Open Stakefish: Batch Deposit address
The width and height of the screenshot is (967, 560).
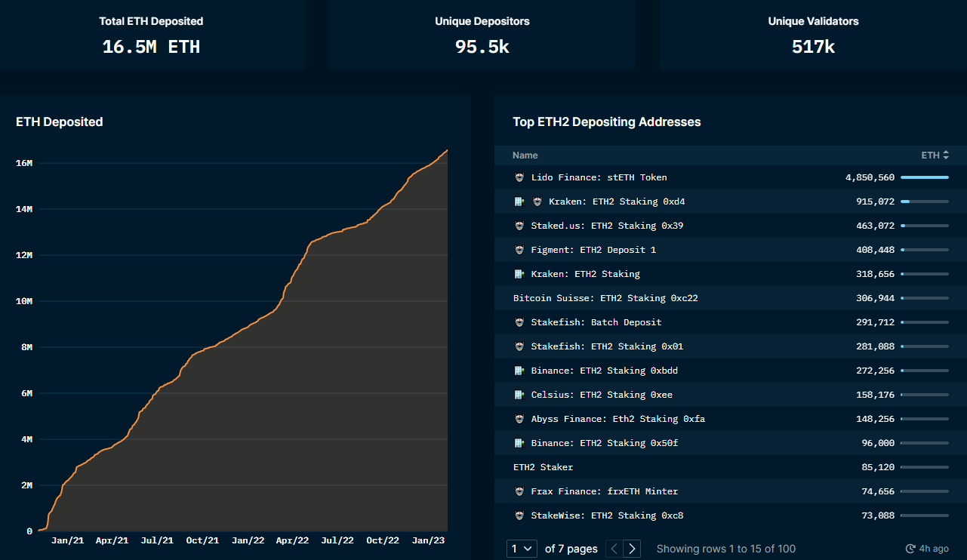[x=596, y=322]
